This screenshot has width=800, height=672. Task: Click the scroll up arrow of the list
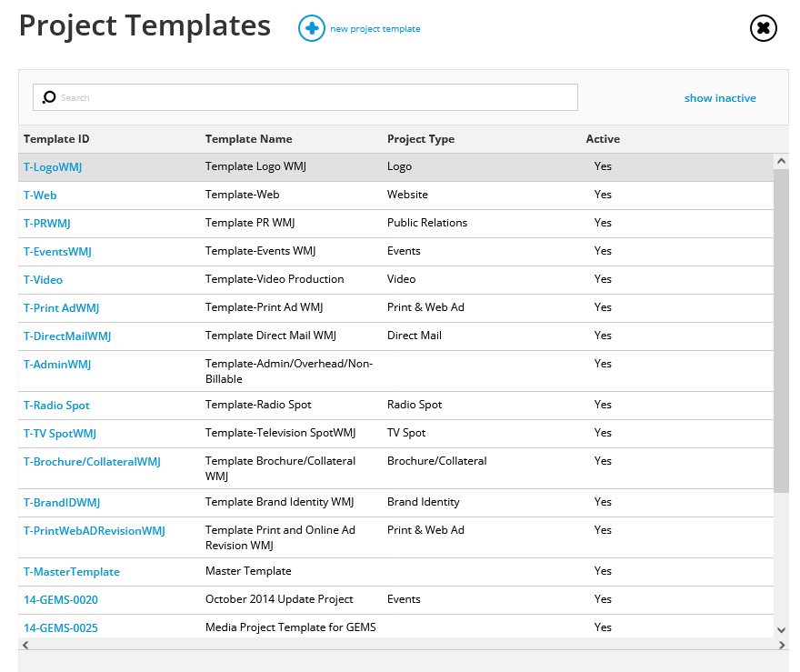click(x=781, y=161)
